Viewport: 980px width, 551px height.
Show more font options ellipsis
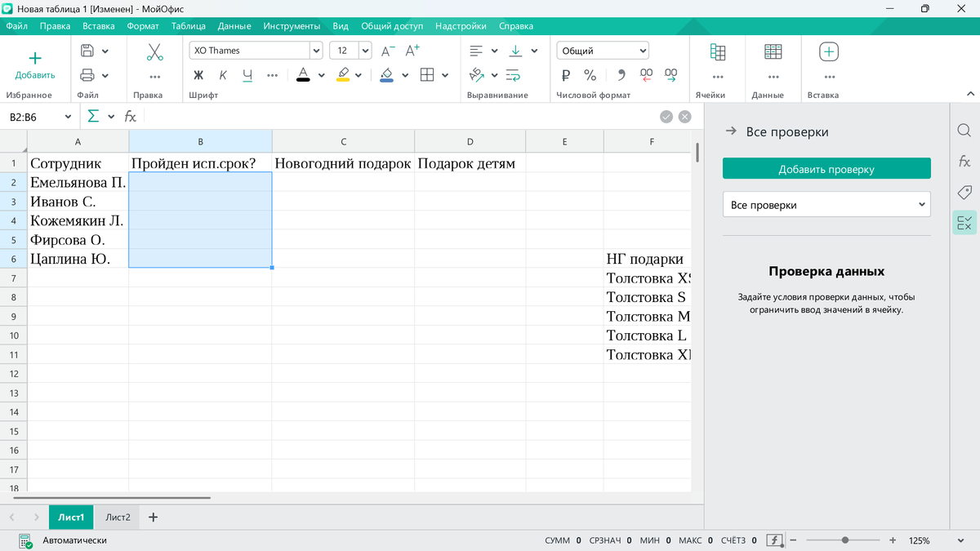click(273, 75)
